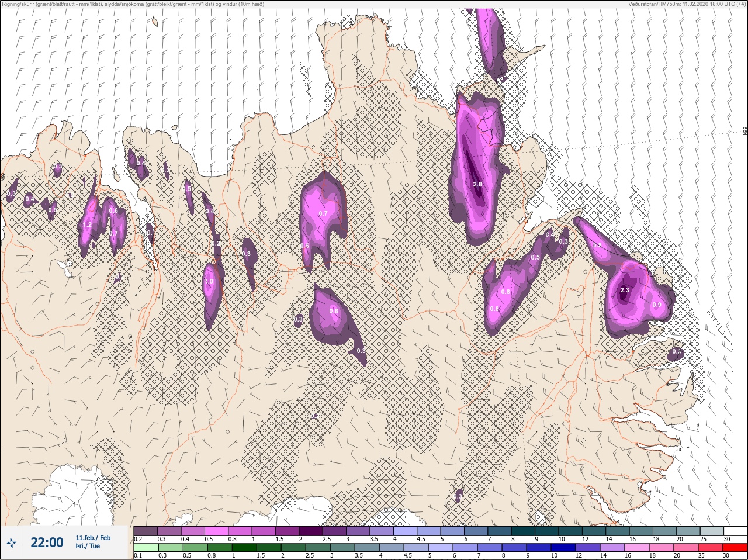Click the "0.4" label under the top legend
Viewport: 748px width, 560px height.
pyautogui.click(x=185, y=539)
